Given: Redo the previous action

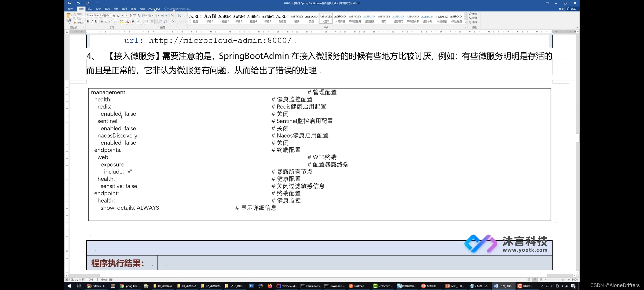Looking at the screenshot, I should pyautogui.click(x=88, y=3).
